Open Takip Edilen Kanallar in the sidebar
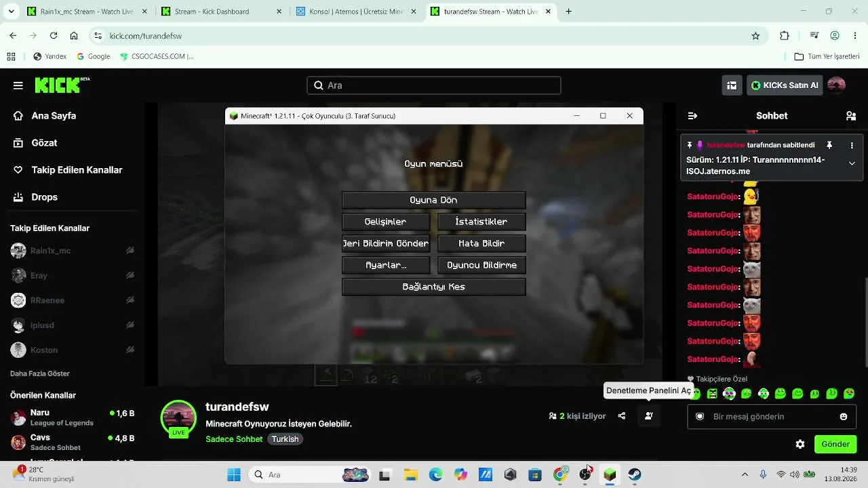 [x=68, y=170]
